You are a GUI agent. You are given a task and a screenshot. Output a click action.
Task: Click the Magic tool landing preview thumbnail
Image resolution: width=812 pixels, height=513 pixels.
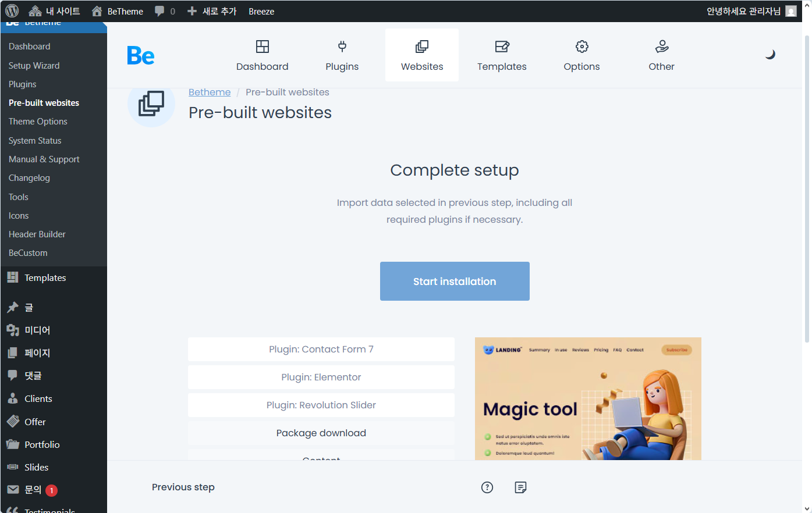588,399
